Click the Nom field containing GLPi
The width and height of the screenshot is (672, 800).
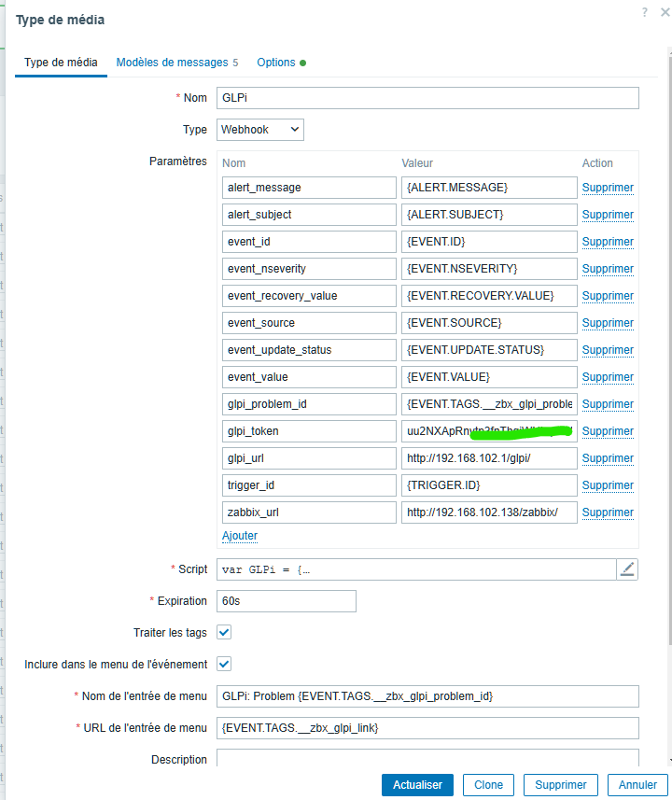click(x=427, y=98)
